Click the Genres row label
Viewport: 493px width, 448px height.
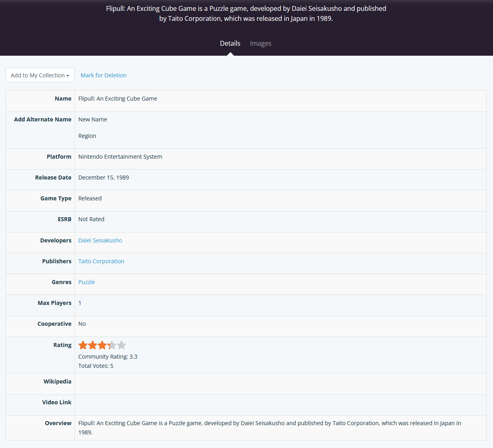coord(62,282)
